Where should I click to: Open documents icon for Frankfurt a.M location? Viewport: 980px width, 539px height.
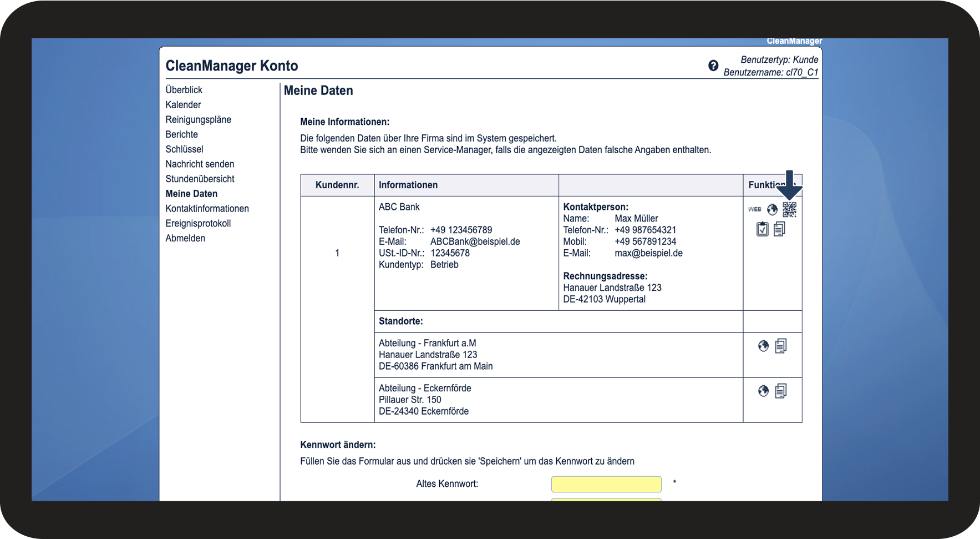pos(781,346)
